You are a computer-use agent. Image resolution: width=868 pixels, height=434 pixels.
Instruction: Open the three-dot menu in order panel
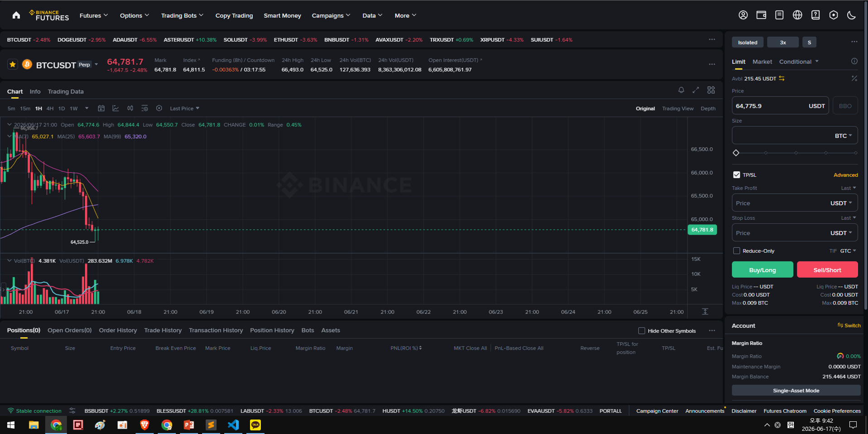tap(854, 42)
